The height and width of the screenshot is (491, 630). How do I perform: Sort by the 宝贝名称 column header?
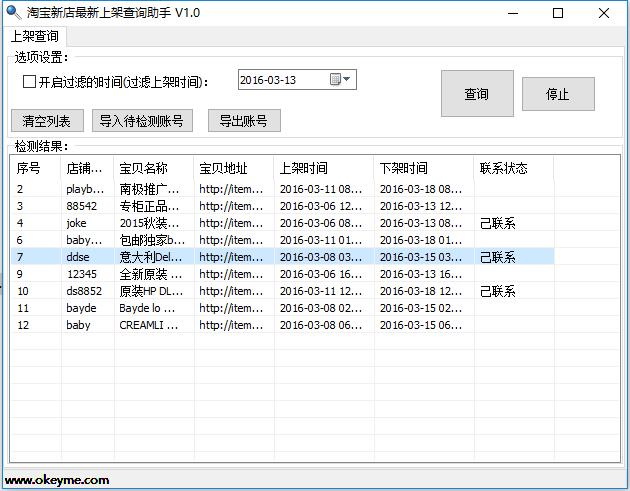(x=154, y=168)
